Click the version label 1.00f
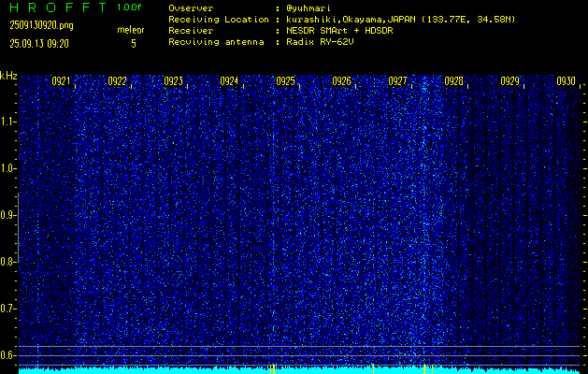Screen dimensions: 588x374 tap(129, 7)
